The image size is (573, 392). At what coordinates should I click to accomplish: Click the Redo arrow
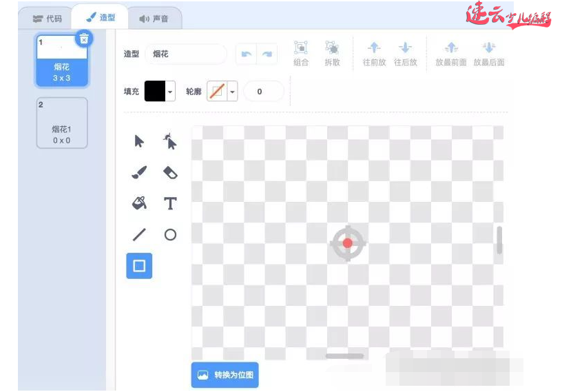point(267,54)
